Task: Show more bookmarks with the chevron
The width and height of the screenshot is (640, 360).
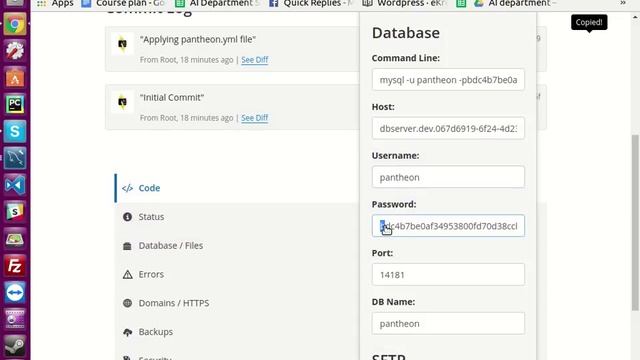Action: [623, 3]
